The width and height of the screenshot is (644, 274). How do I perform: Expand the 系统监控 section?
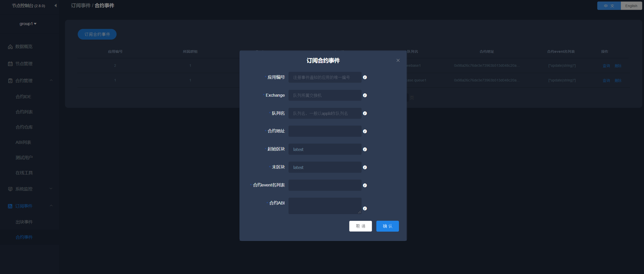pyautogui.click(x=51, y=189)
